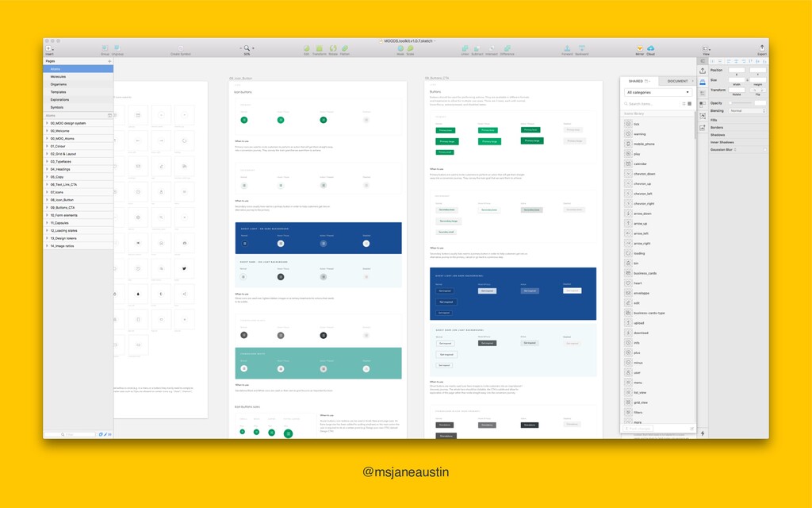Viewport: 812px width, 508px height.
Task: Toggle the Gaussian Blur checkbox
Action: (764, 150)
